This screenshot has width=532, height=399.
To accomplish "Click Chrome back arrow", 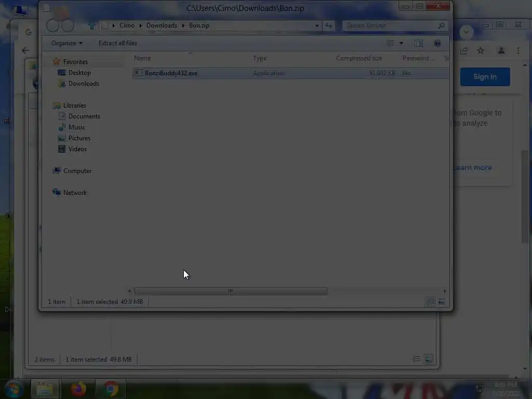I will tap(25, 50).
